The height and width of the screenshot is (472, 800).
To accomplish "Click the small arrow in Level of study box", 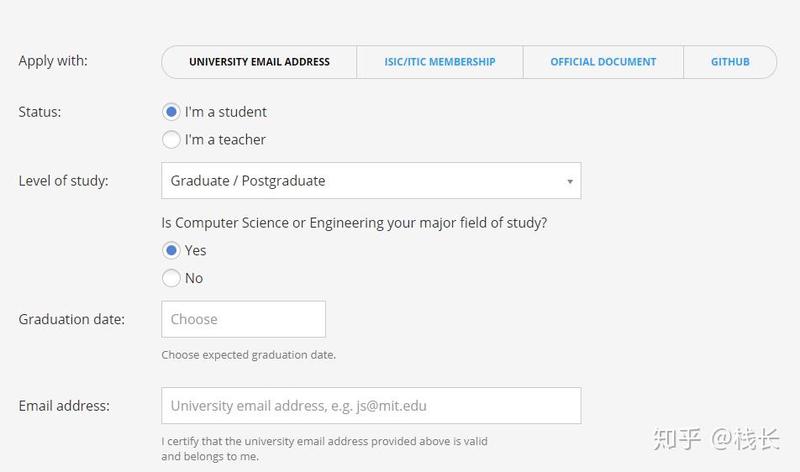I will coord(569,182).
